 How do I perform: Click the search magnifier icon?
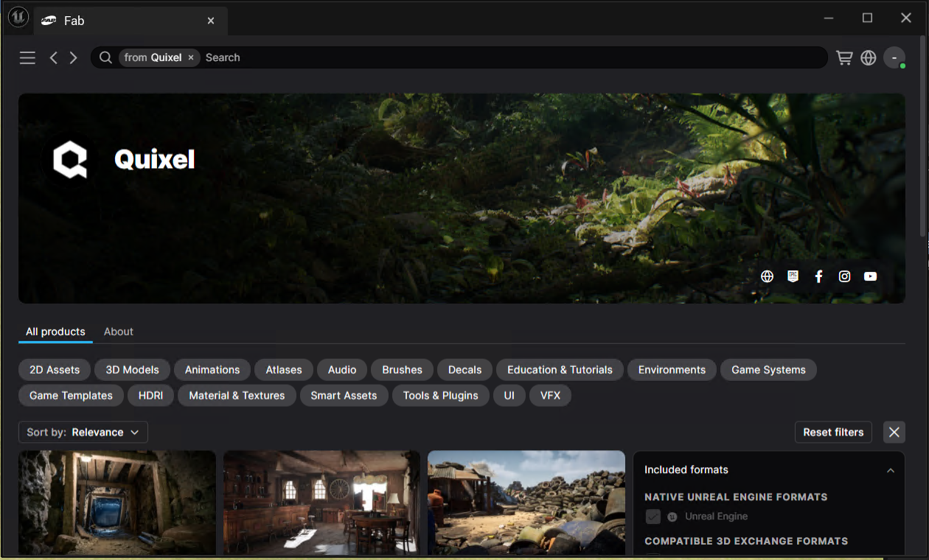pyautogui.click(x=105, y=57)
